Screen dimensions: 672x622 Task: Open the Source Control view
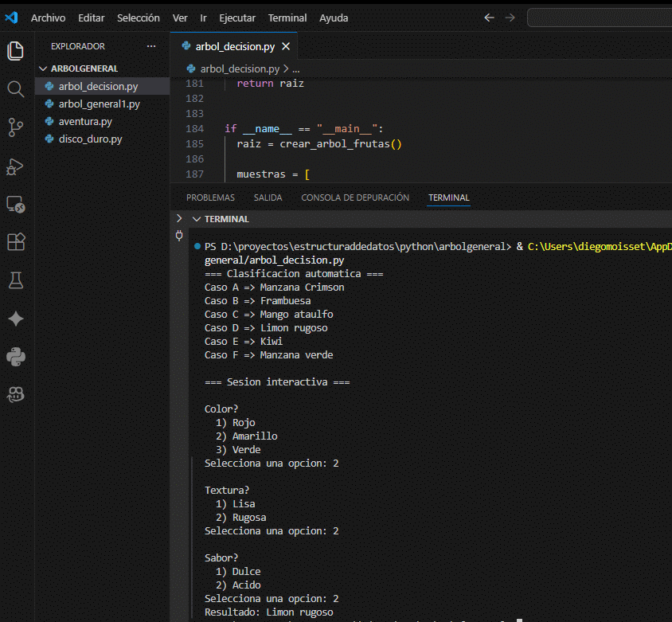pyautogui.click(x=16, y=127)
